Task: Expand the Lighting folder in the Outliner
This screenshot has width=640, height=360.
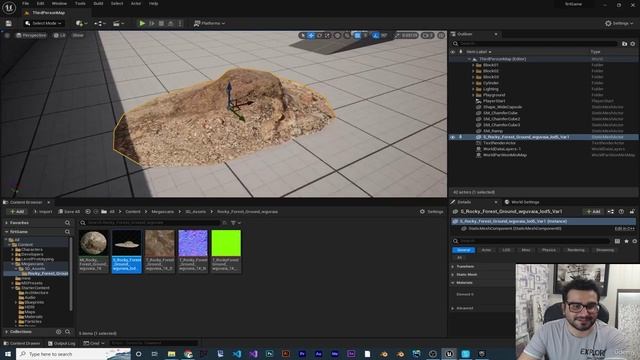Action: pos(473,89)
